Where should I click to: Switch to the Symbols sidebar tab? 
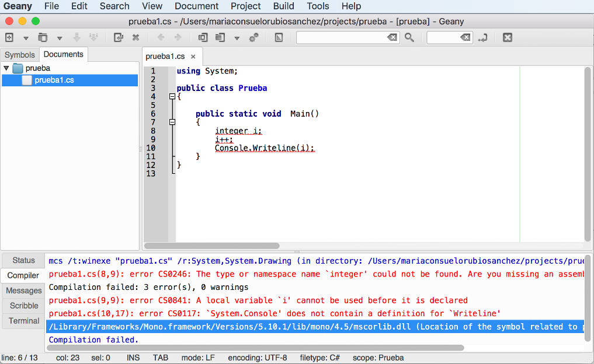20,55
